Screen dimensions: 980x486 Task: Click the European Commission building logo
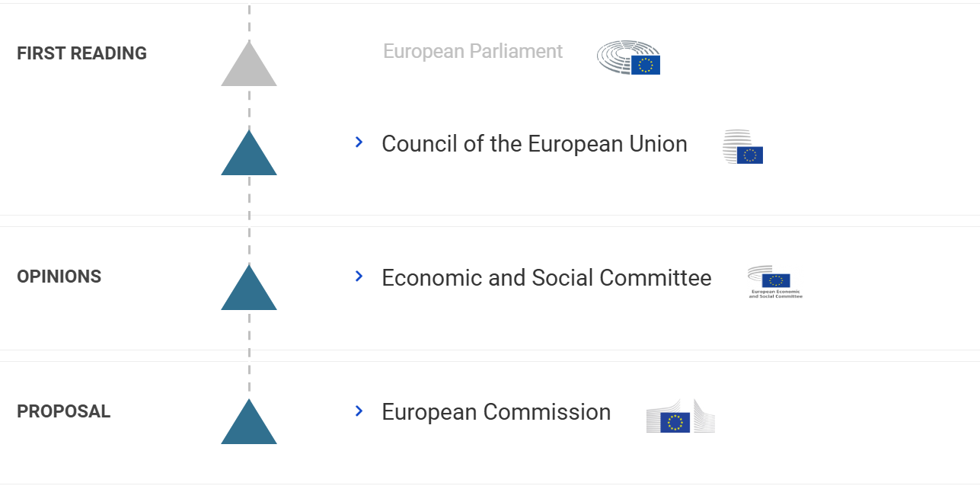(680, 416)
